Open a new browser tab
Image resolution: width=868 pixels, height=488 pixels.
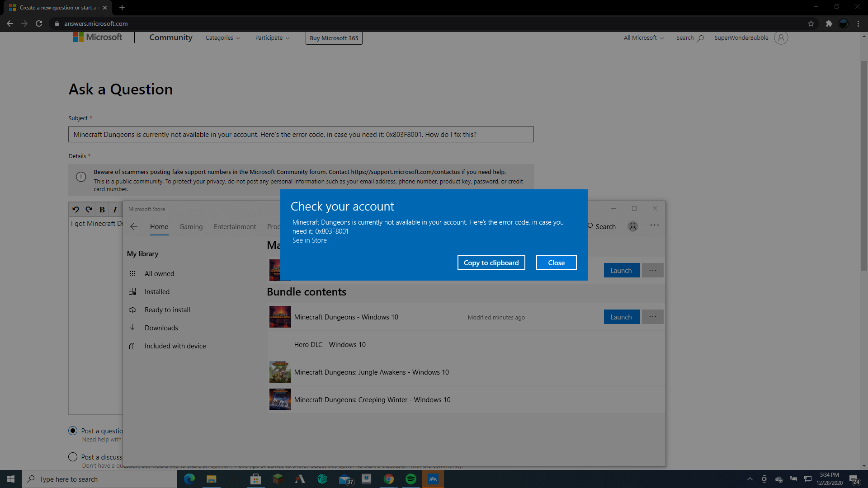(x=122, y=8)
